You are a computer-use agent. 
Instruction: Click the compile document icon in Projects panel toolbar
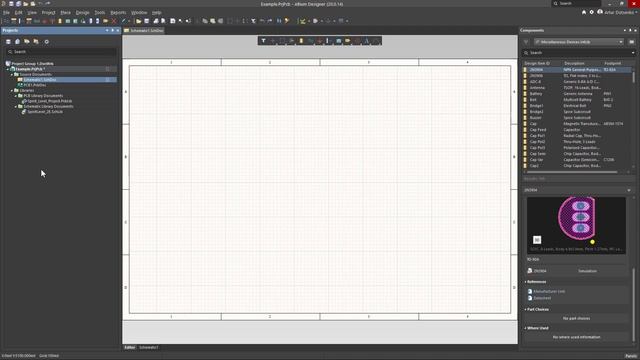[17, 42]
